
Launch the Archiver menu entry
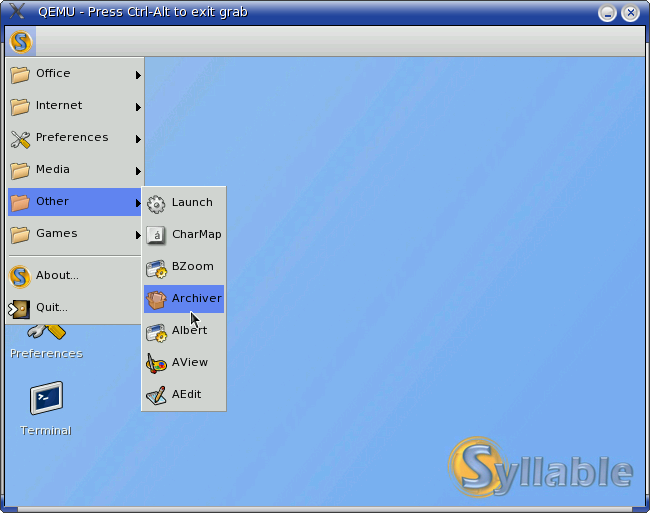coord(184,299)
